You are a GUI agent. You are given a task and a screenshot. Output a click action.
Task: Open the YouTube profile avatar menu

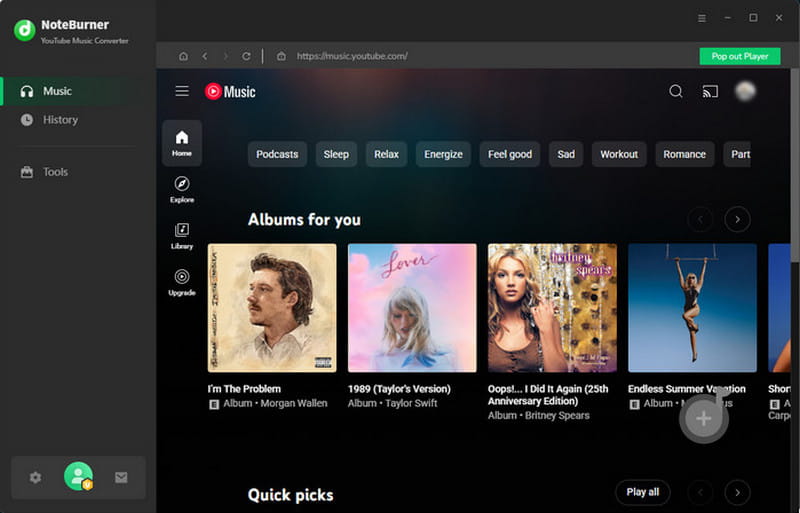745,91
